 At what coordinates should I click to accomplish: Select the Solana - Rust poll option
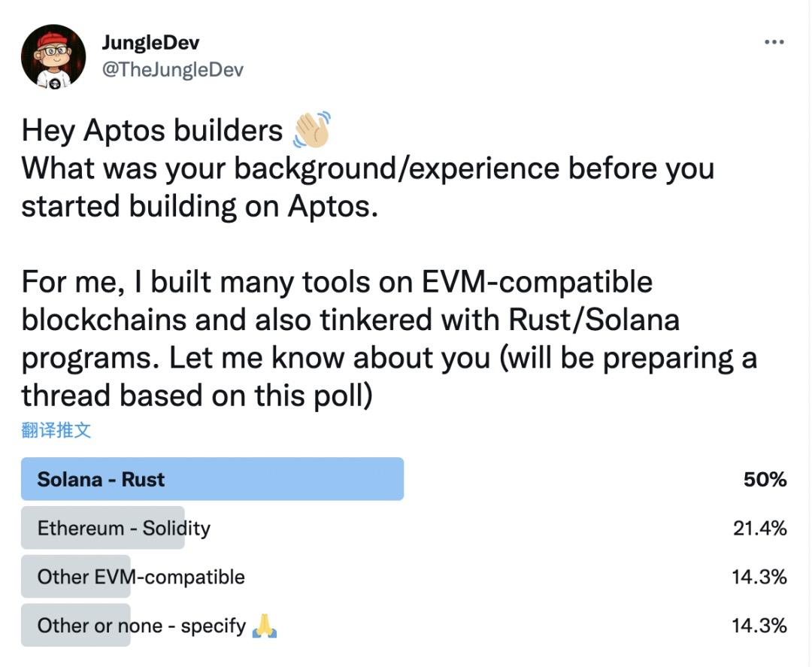101,480
